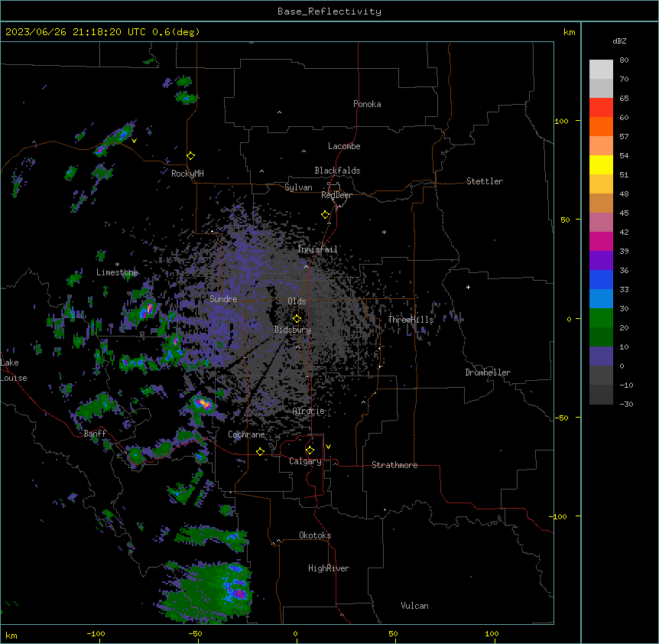Click the large green storm cell west of HighRiver
Image resolution: width=659 pixels, height=644 pixels.
coord(208,593)
